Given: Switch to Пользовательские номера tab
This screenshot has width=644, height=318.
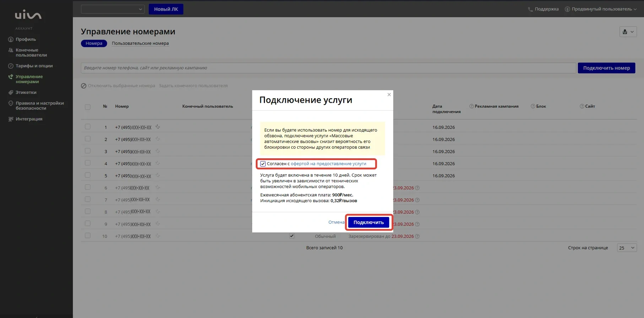Looking at the screenshot, I should pyautogui.click(x=140, y=43).
